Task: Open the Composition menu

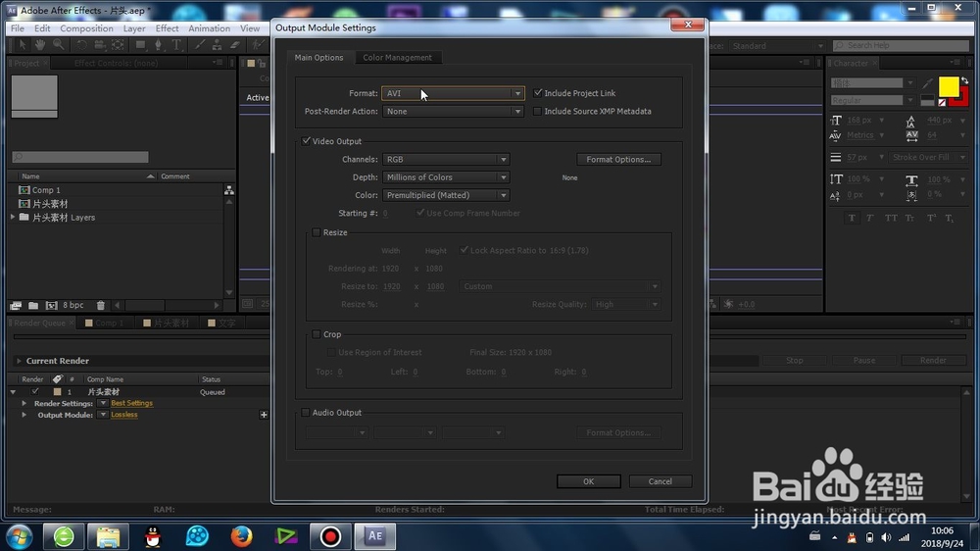Action: click(86, 28)
